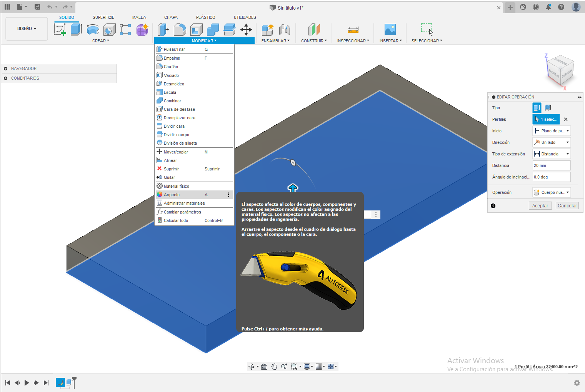Choose 'Chaflán' from the Modificar menu
This screenshot has width=585, height=392.
coord(194,67)
